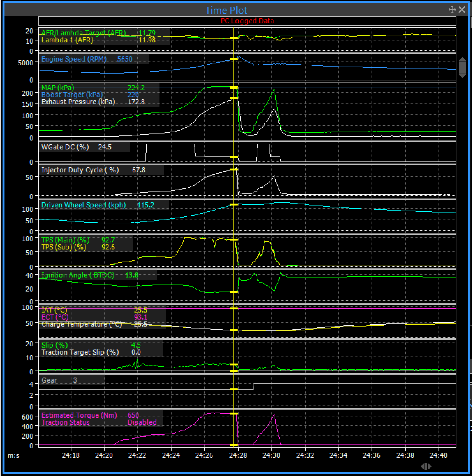Click the yellow cursor marker on the torque trace

[234, 413]
